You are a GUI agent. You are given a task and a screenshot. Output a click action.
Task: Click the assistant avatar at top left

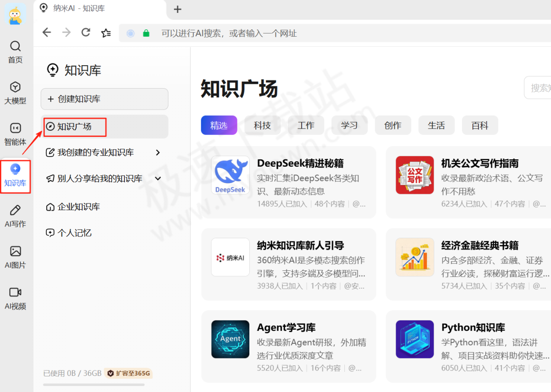15,15
